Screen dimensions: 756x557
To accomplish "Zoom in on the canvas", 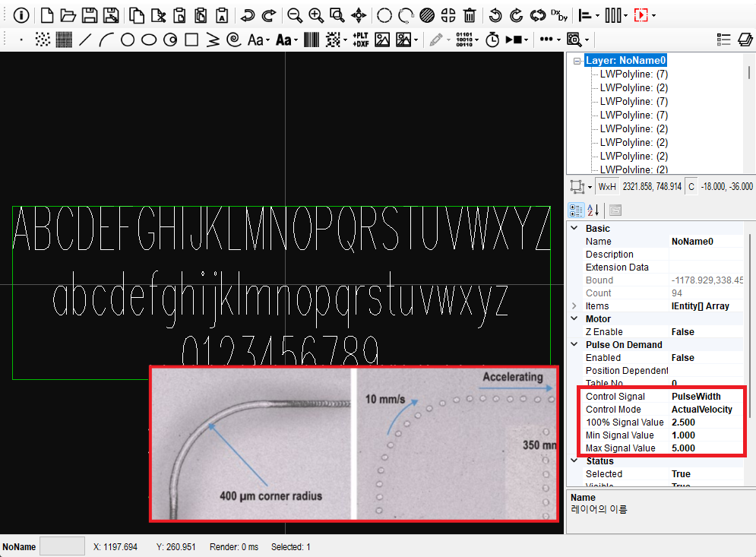I will pos(316,15).
